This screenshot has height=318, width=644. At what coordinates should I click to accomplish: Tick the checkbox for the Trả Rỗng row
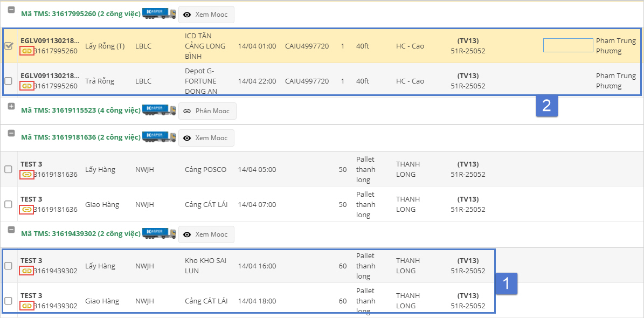click(9, 81)
